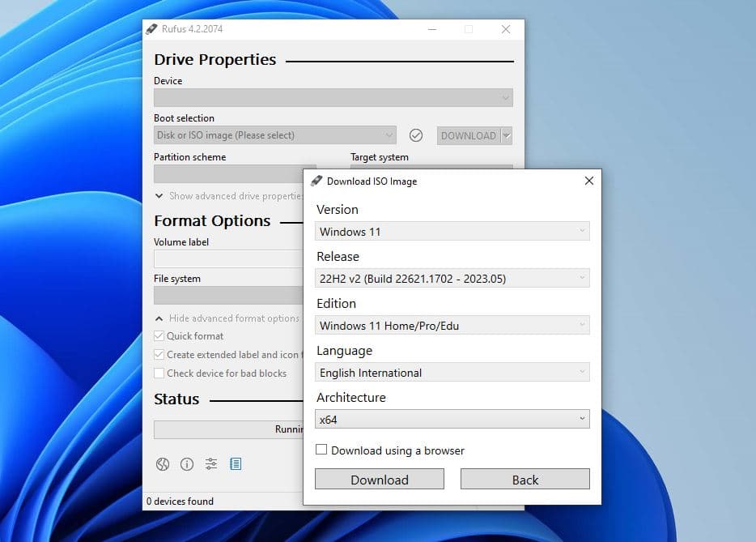756x542 pixels.
Task: Open Rufus settings sliders icon
Action: click(x=211, y=464)
